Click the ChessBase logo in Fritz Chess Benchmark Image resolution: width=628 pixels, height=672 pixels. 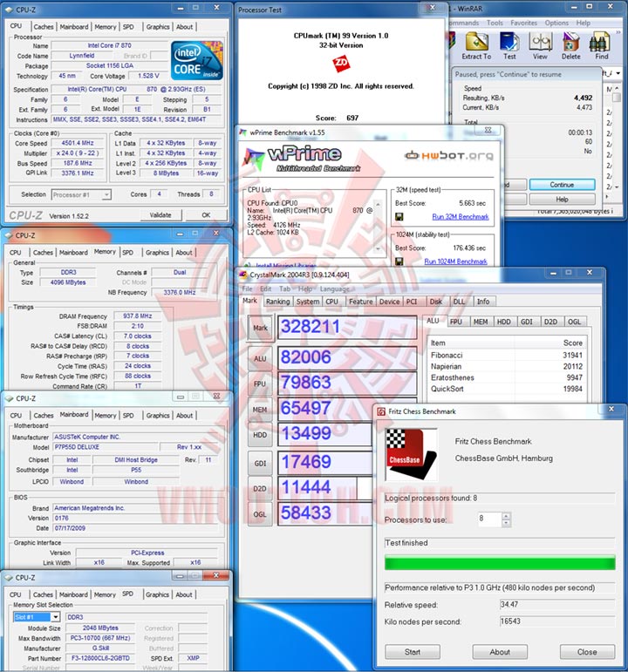(x=412, y=454)
